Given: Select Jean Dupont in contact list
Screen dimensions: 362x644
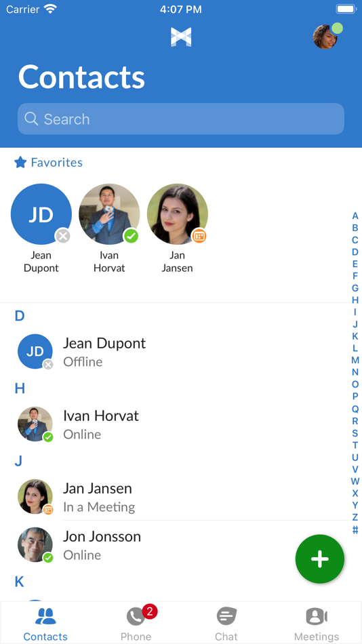Looking at the screenshot, I should pos(175,352).
